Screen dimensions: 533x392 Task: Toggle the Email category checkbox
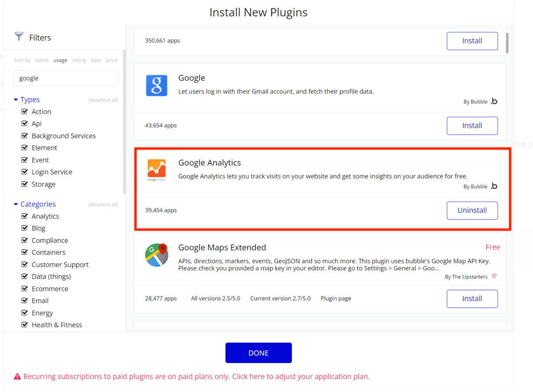tap(25, 301)
